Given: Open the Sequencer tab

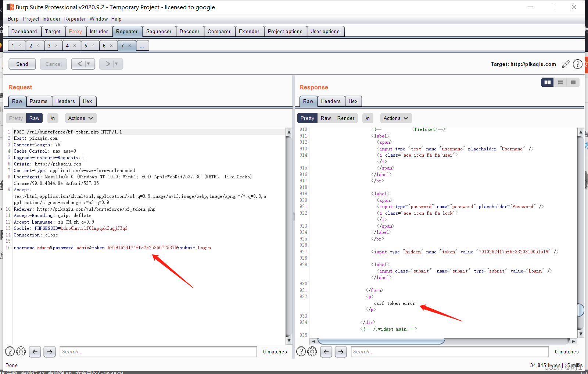Looking at the screenshot, I should 159,31.
